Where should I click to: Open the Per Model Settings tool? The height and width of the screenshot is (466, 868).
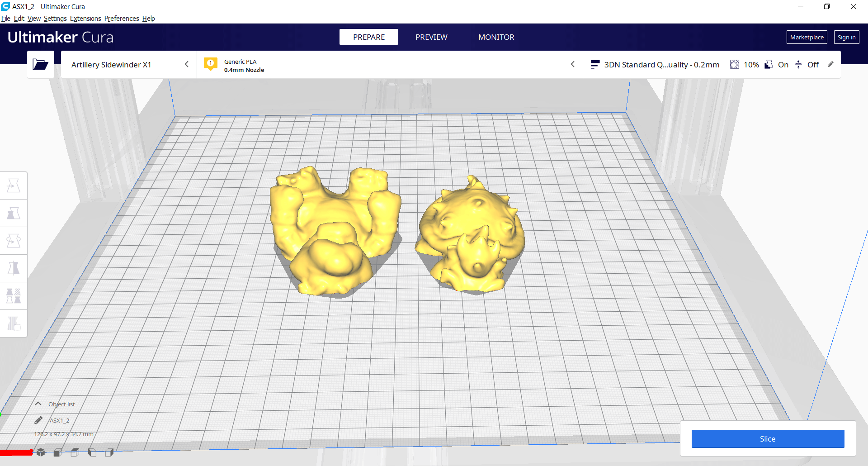(14, 296)
